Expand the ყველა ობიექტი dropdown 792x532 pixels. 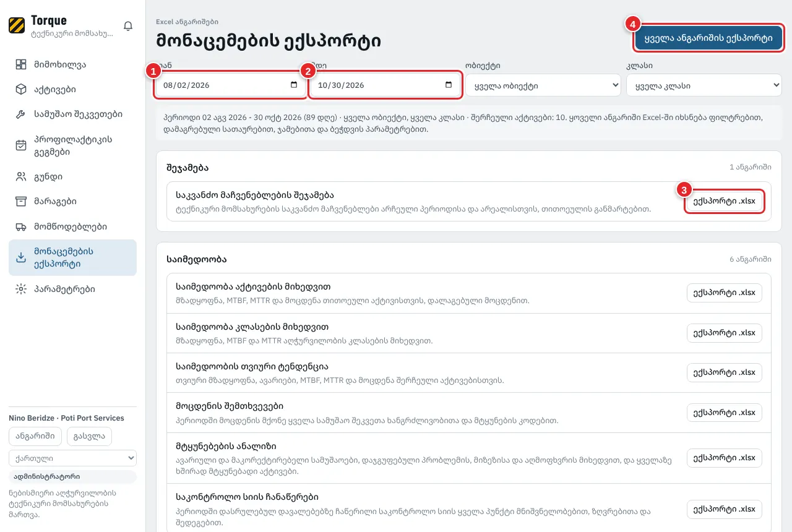pyautogui.click(x=543, y=85)
